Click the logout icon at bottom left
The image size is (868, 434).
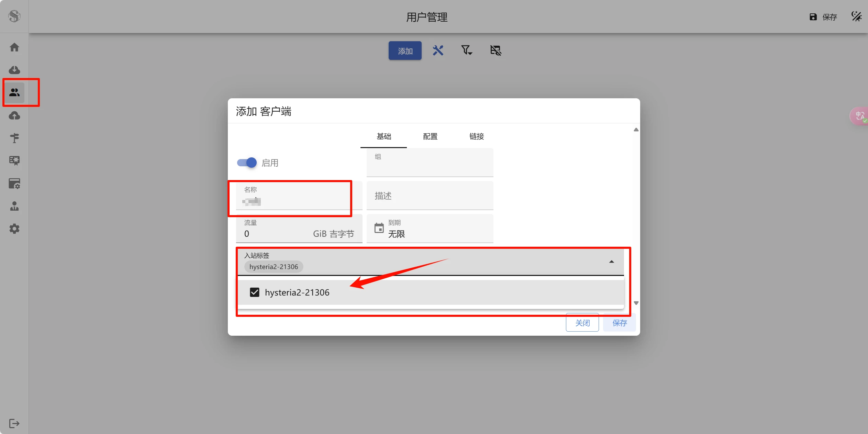pyautogui.click(x=14, y=423)
